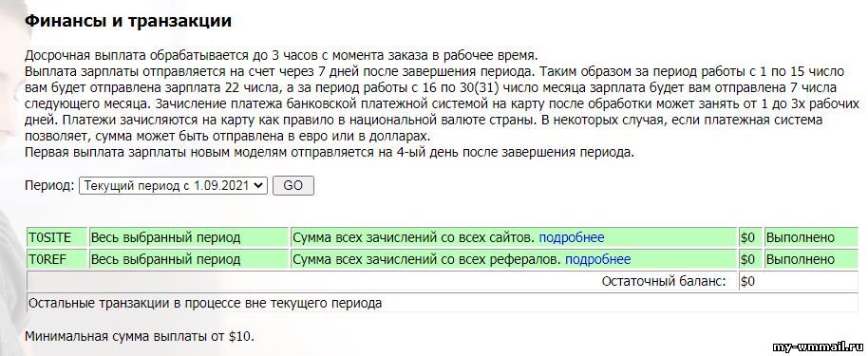This screenshot has height=356, width=868.
Task: Click the 'Остаточный баланс:' label
Action: pos(664,281)
